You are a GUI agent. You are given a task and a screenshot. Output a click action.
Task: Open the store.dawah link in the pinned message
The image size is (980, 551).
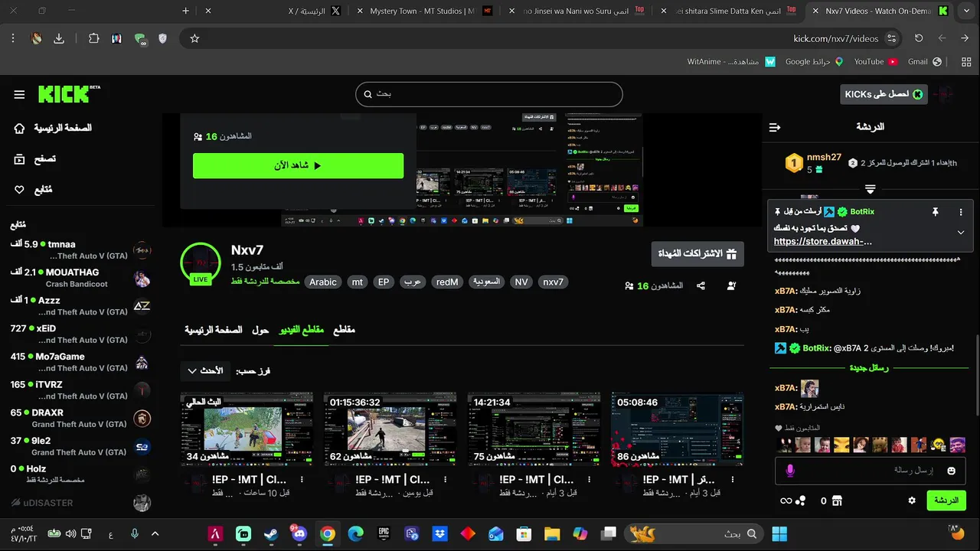(823, 242)
